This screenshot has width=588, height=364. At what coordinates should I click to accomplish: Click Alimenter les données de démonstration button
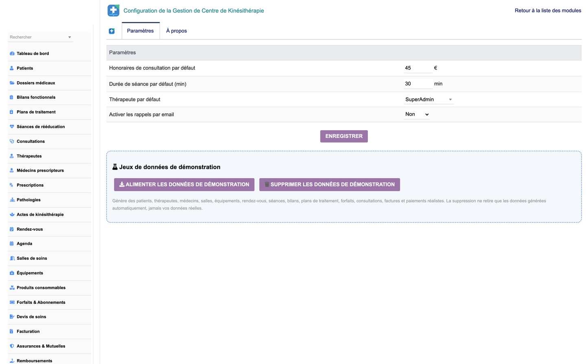[x=184, y=185]
